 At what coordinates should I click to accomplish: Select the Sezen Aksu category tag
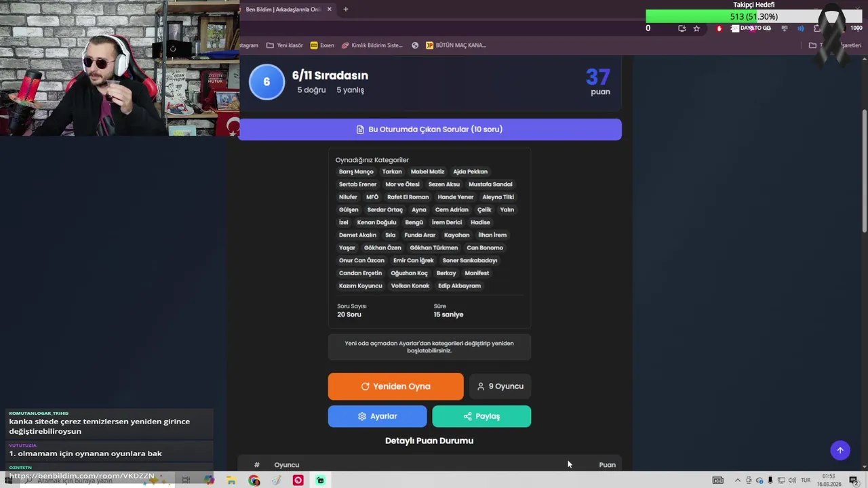click(444, 184)
